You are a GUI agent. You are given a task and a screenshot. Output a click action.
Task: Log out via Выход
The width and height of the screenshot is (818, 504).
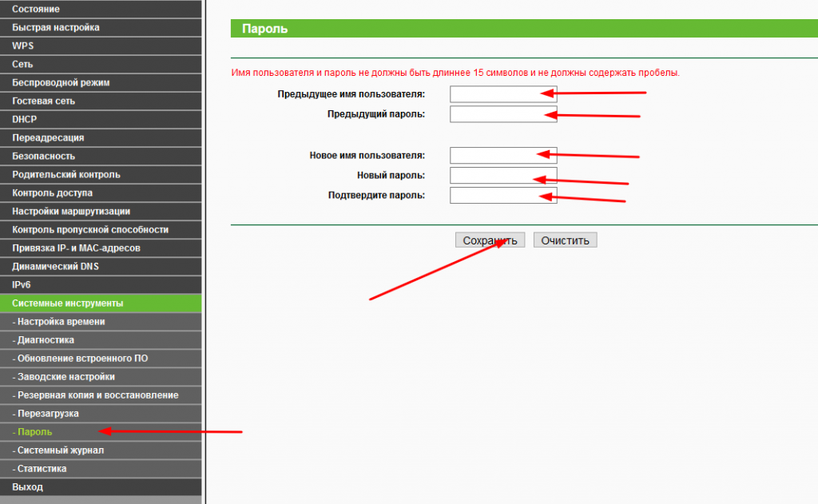click(x=101, y=486)
